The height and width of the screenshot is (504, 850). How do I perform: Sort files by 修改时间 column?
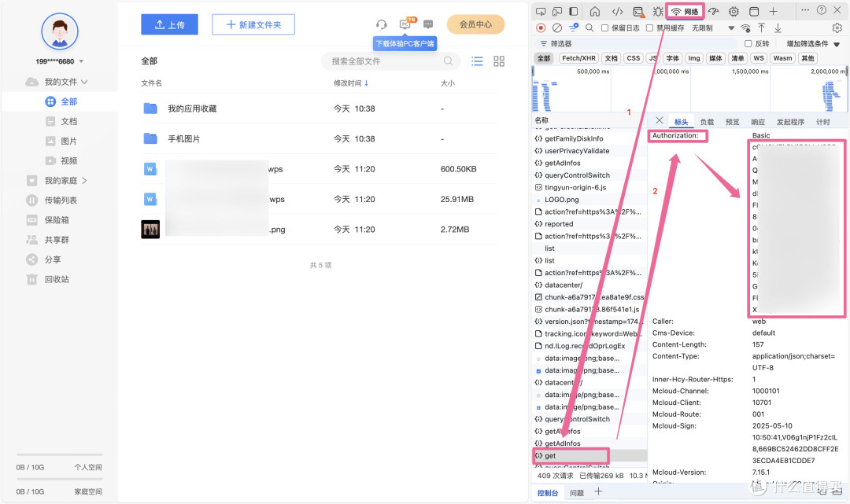pos(351,83)
